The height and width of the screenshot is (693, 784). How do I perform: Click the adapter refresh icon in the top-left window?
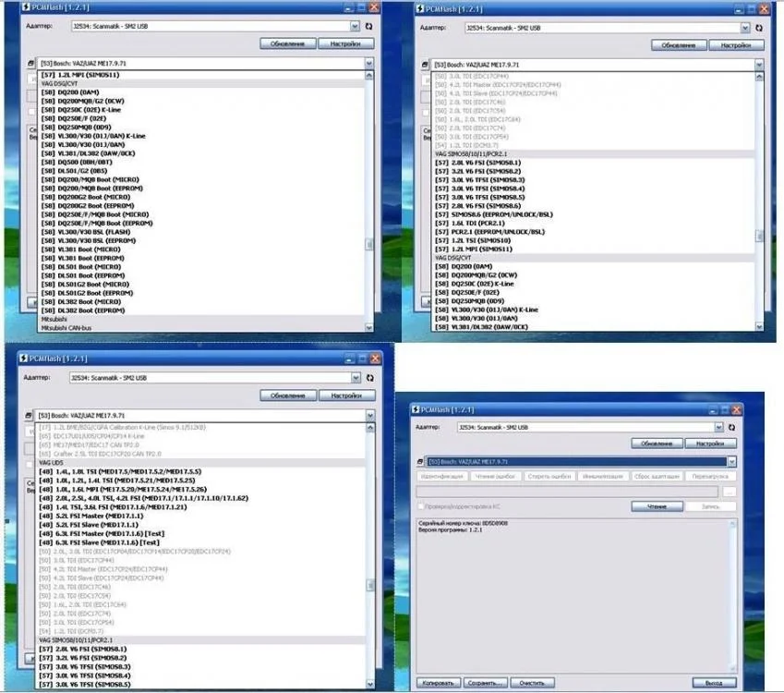pyautogui.click(x=369, y=27)
